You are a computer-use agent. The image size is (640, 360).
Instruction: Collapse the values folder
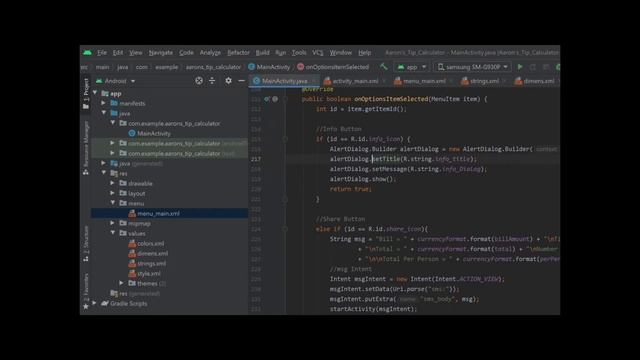click(x=112, y=233)
